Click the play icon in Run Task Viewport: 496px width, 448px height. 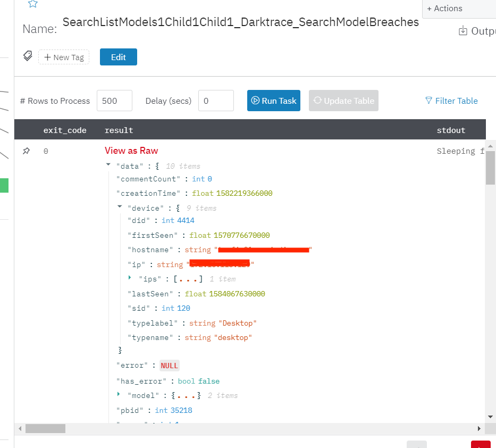(x=255, y=101)
